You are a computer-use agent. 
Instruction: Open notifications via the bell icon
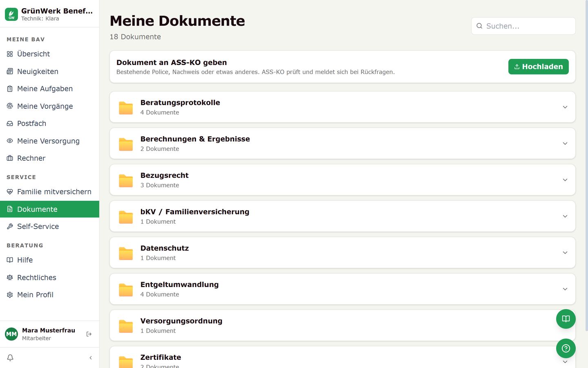10,358
